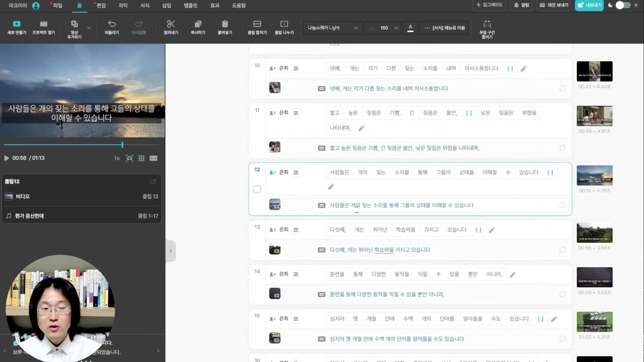Image resolution: width=644 pixels, height=362 pixels.
Task: Edit clip 13 words with pencil icon
Action: 491,230
